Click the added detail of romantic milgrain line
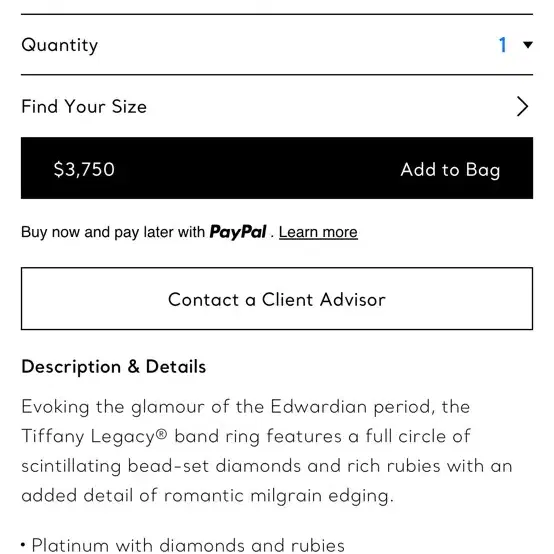 pos(207,495)
